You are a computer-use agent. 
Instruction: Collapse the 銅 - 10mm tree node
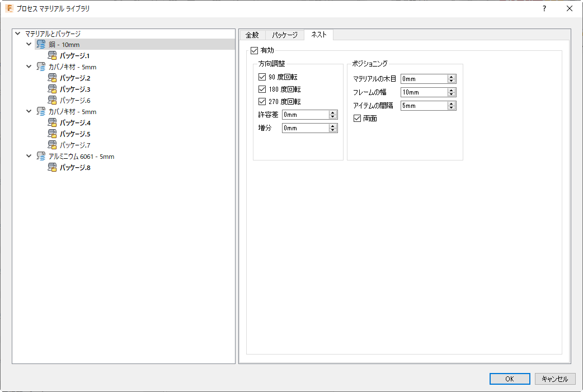tap(29, 44)
